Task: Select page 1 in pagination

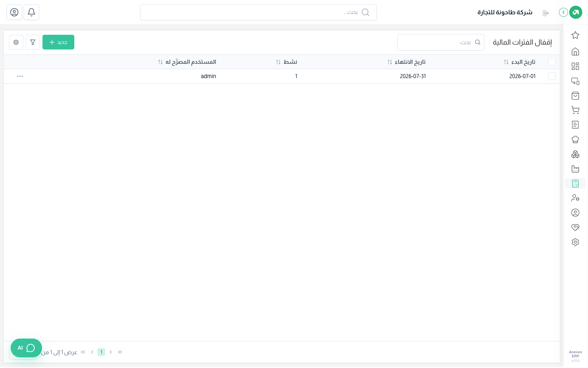Action: (101, 352)
